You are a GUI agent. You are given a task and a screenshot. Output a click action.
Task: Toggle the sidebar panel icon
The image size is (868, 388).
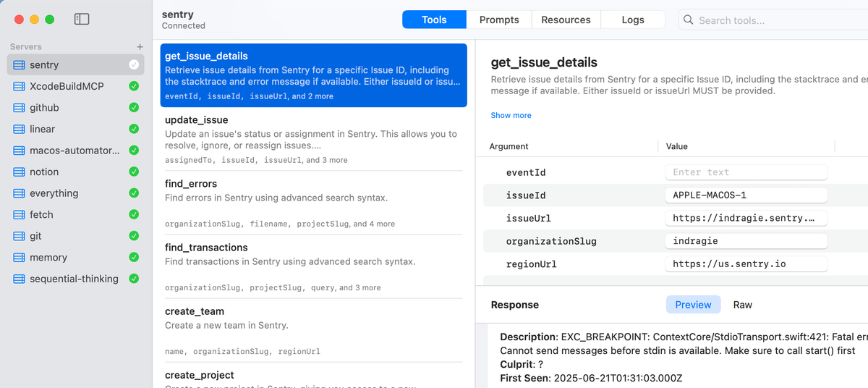[82, 20]
